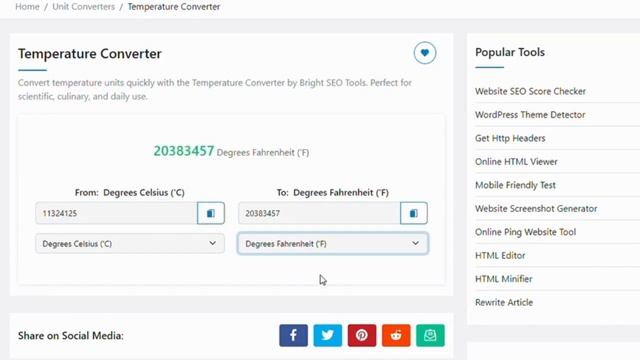Click Temperature Converter breadcrumb

coord(174,7)
